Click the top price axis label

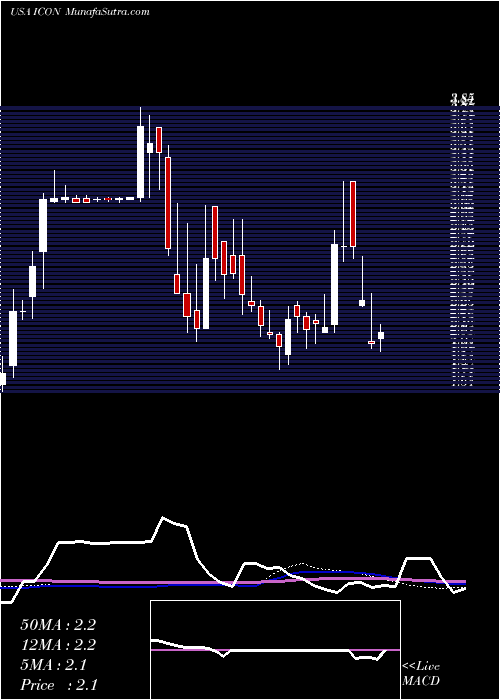[462, 100]
